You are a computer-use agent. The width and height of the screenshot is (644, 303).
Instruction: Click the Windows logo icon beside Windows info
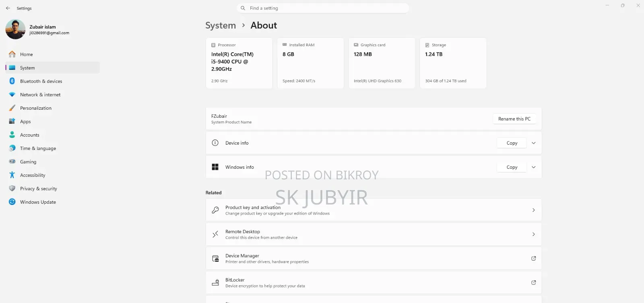[215, 167]
